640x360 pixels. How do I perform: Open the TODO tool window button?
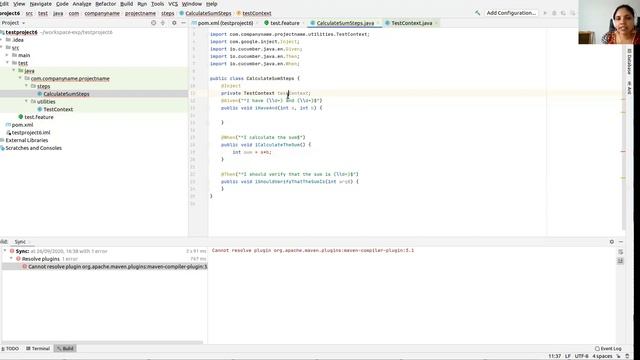[11, 349]
